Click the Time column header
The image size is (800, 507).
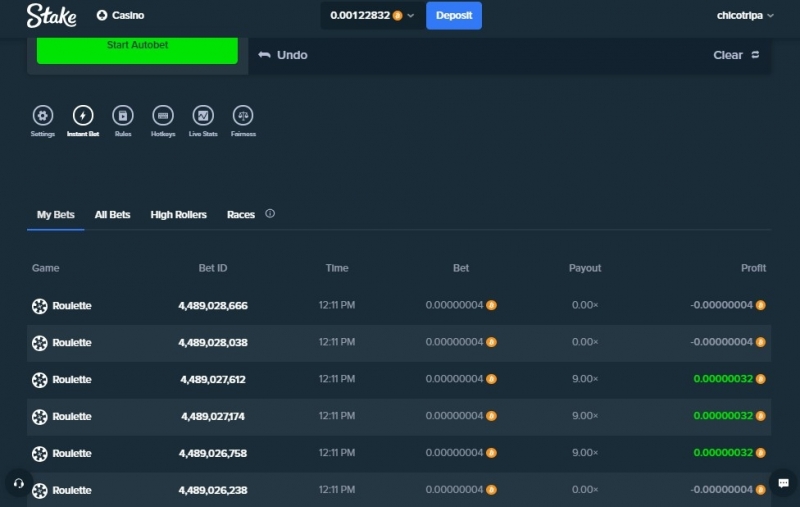337,268
